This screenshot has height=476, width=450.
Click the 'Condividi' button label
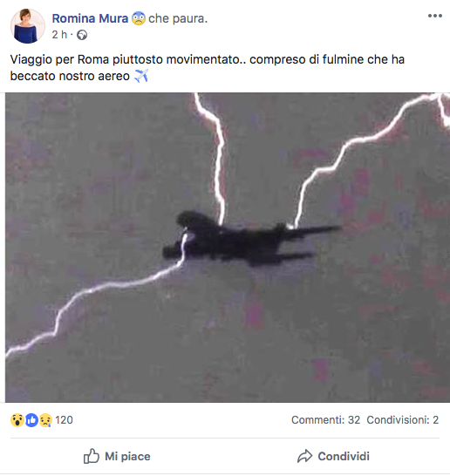[344, 456]
